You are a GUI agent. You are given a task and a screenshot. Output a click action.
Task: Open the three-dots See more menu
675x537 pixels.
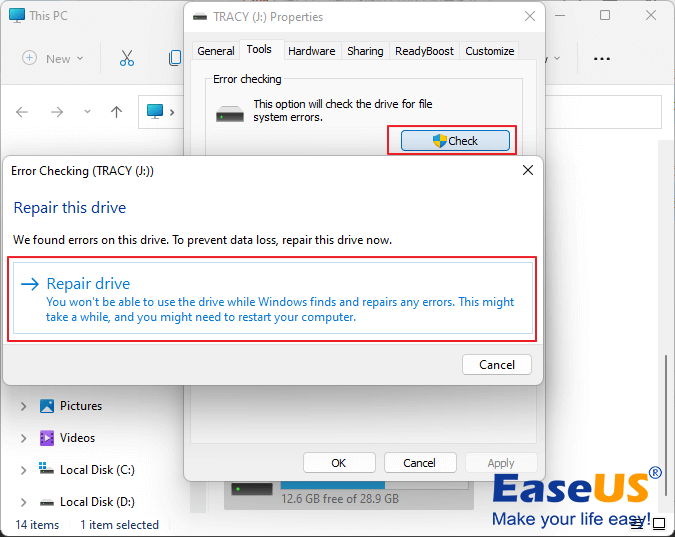[x=601, y=59]
